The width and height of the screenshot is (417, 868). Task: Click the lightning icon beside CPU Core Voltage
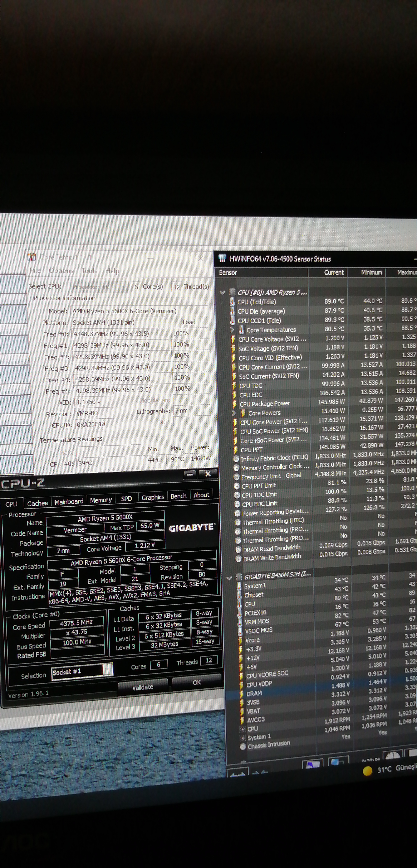pos(233,339)
